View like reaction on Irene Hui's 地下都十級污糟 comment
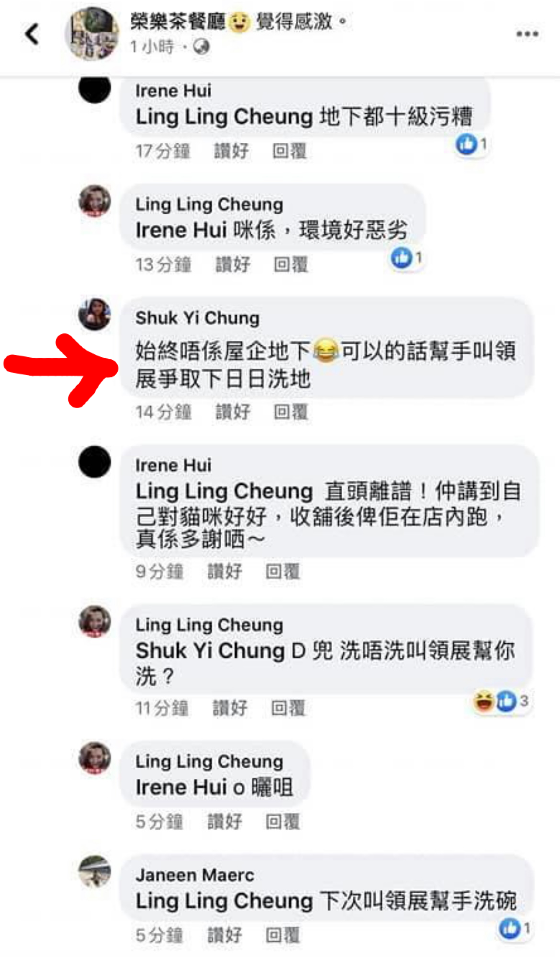Image resolution: width=560 pixels, height=957 pixels. click(x=471, y=144)
